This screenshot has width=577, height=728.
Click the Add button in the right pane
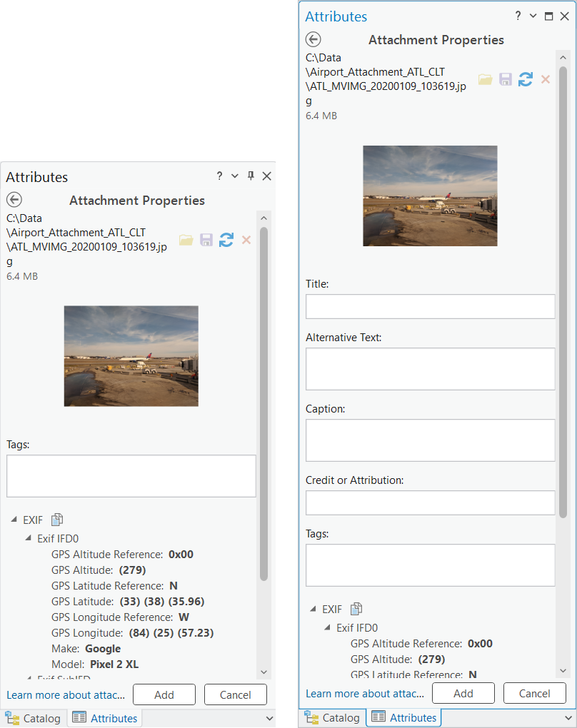click(463, 693)
